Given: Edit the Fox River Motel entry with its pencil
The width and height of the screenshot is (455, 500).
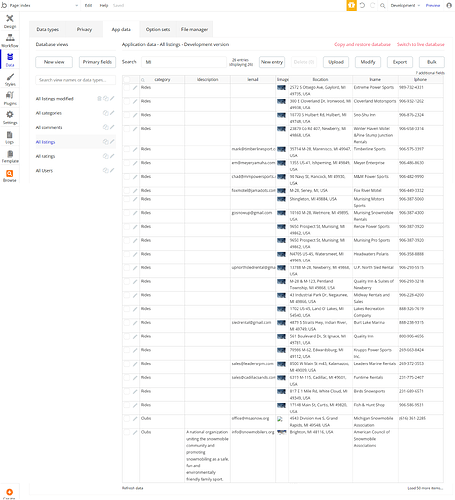Looking at the screenshot, I should [135, 191].
